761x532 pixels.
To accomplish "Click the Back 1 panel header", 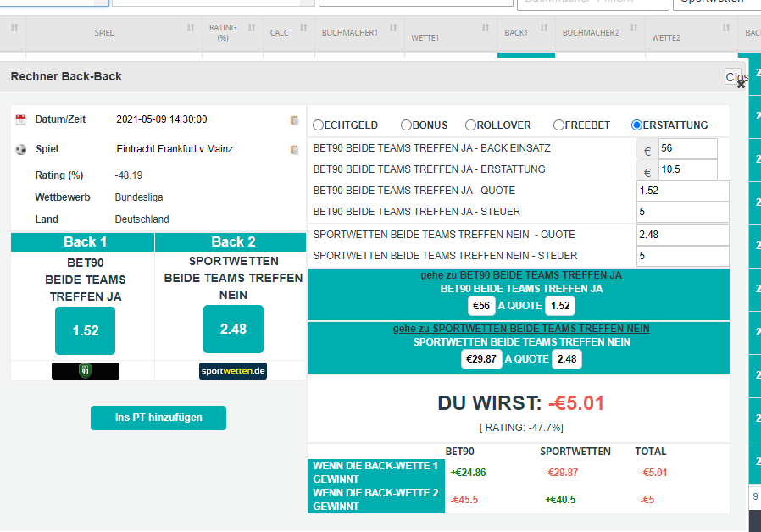I will (82, 242).
